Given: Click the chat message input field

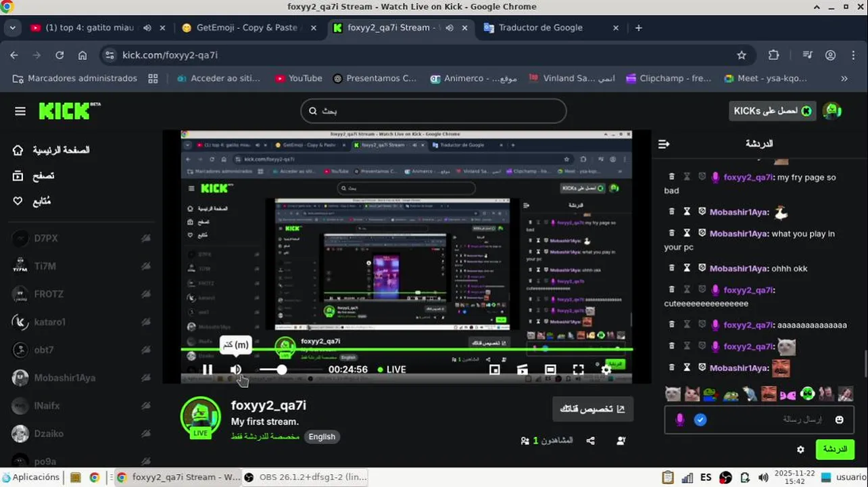Looking at the screenshot, I should [759, 420].
